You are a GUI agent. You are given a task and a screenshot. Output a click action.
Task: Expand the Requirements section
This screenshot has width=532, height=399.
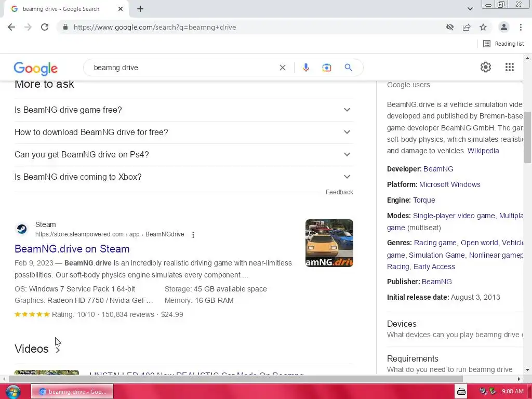click(455, 364)
